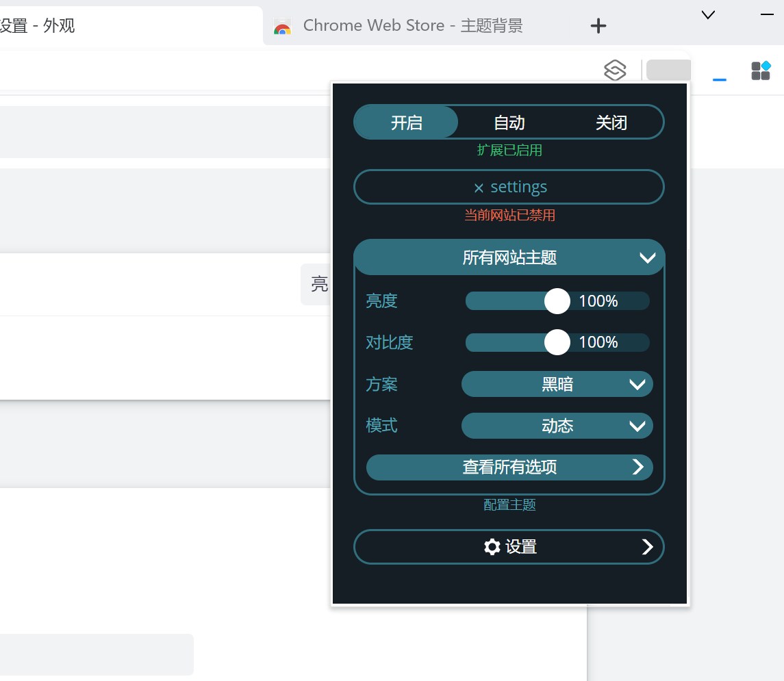Click 查看所有选项 button
The width and height of the screenshot is (784, 681).
(x=509, y=467)
